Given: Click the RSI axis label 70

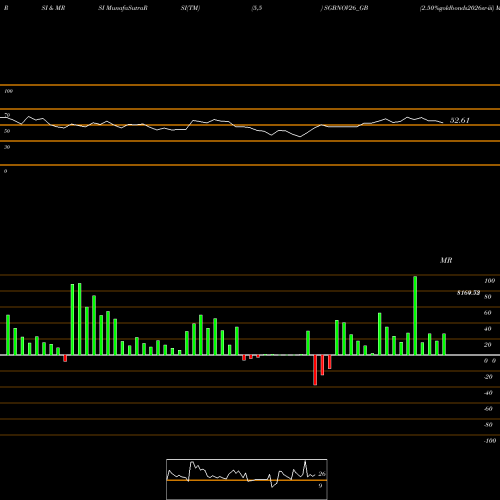Looking at the screenshot, I should 7,115.
